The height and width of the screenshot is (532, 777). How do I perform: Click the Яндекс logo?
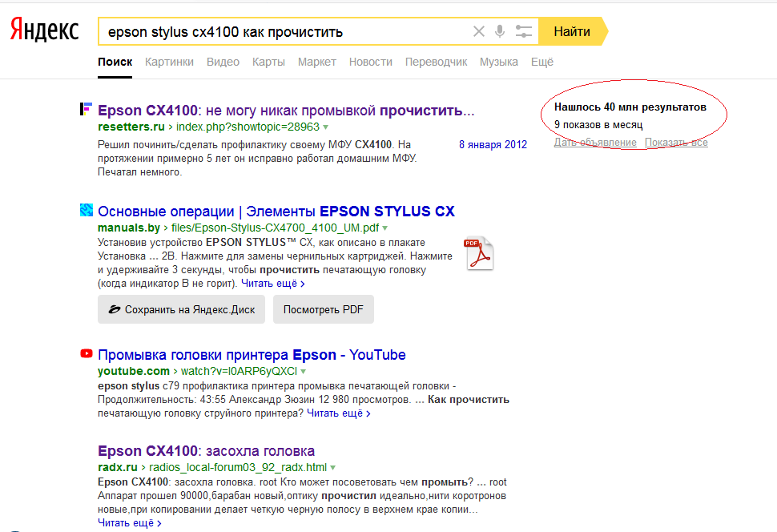45,30
